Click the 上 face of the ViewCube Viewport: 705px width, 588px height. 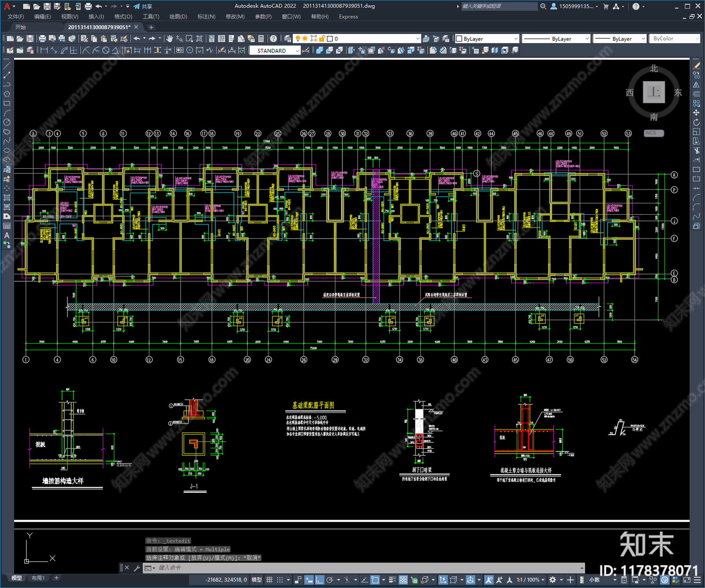tap(654, 92)
